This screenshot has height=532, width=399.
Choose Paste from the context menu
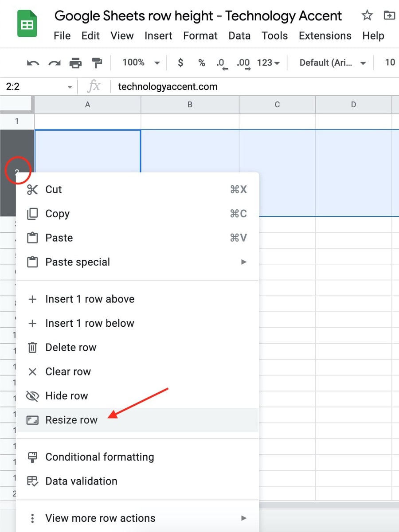coord(137,238)
